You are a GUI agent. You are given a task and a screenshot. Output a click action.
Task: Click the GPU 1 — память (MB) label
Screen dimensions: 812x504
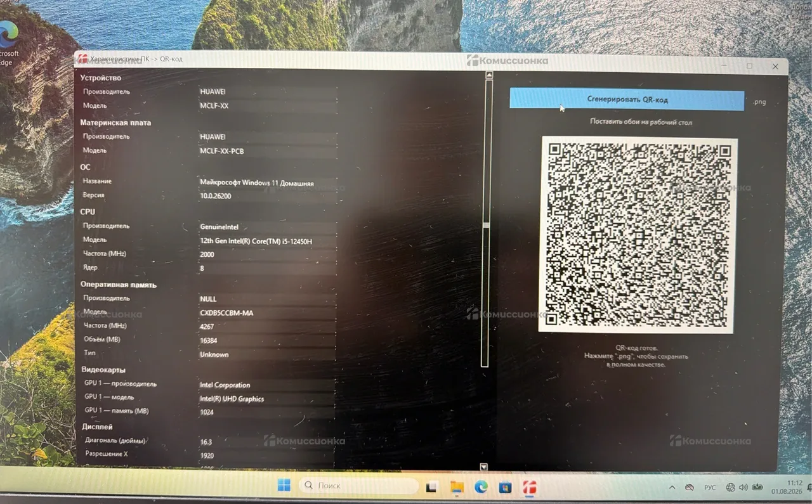tap(117, 411)
